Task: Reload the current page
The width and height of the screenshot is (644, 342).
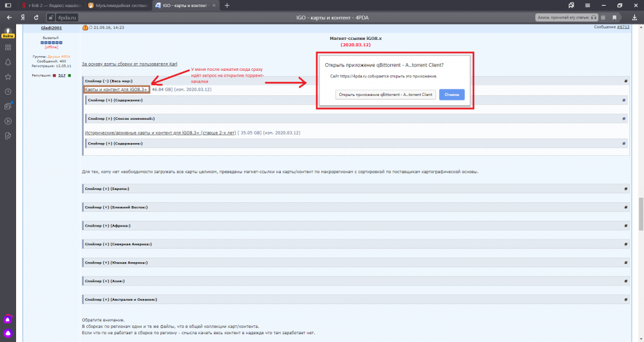Action: [36, 17]
